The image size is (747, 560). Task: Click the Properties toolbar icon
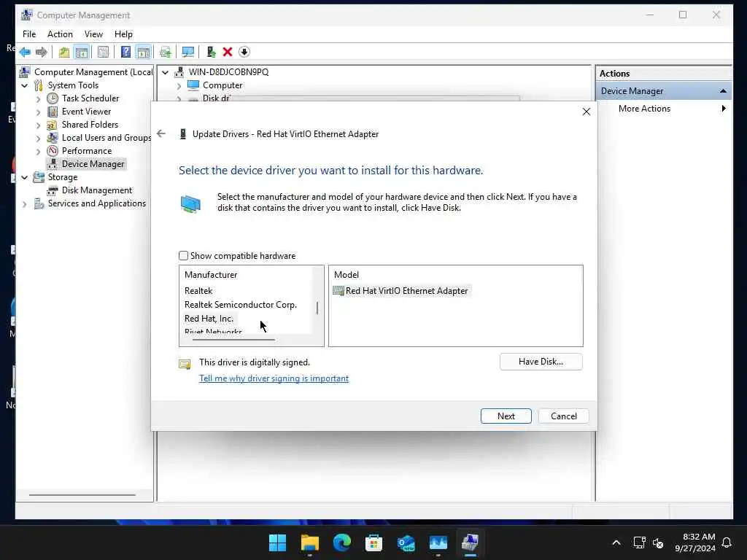(x=103, y=52)
